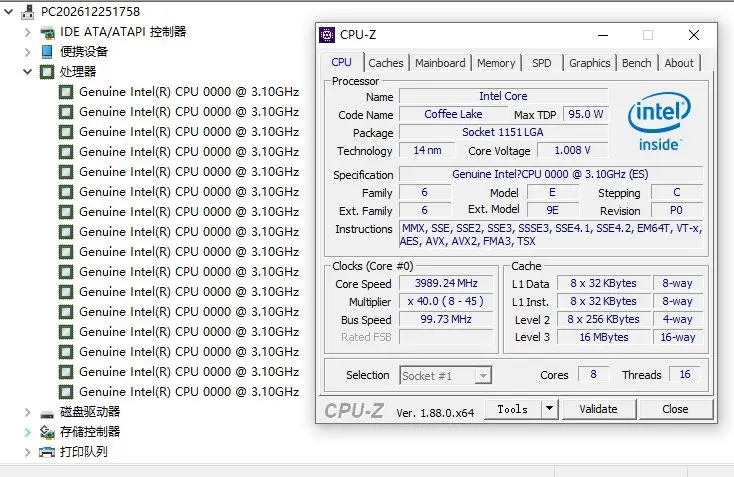
Task: Click the Multiplier value 'x 40.0 (8 - 45)'
Action: click(446, 301)
